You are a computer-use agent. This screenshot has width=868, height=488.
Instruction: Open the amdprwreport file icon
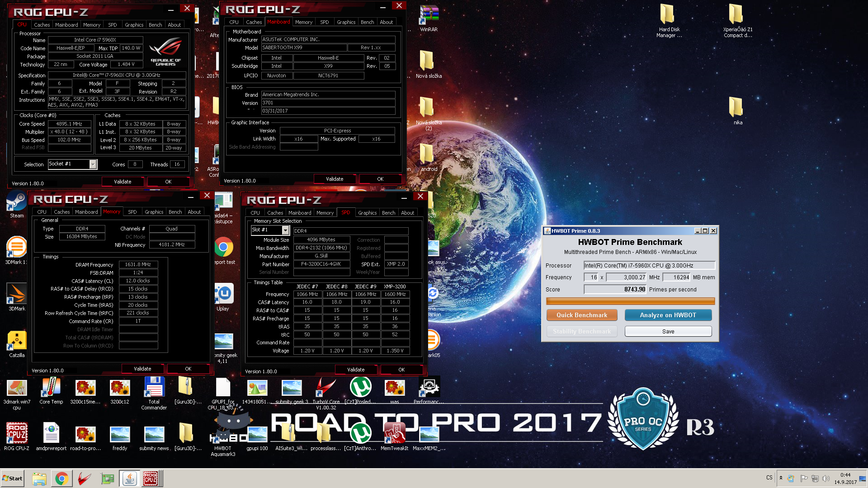click(51, 436)
